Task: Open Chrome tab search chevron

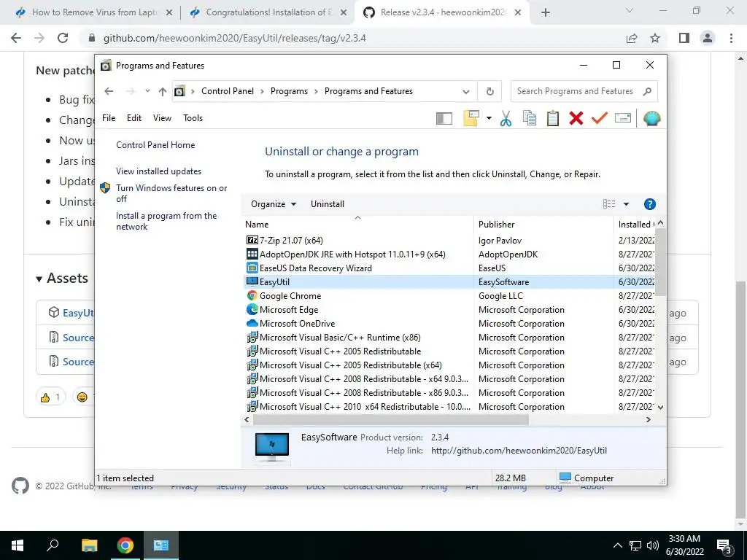Action: [630, 11]
